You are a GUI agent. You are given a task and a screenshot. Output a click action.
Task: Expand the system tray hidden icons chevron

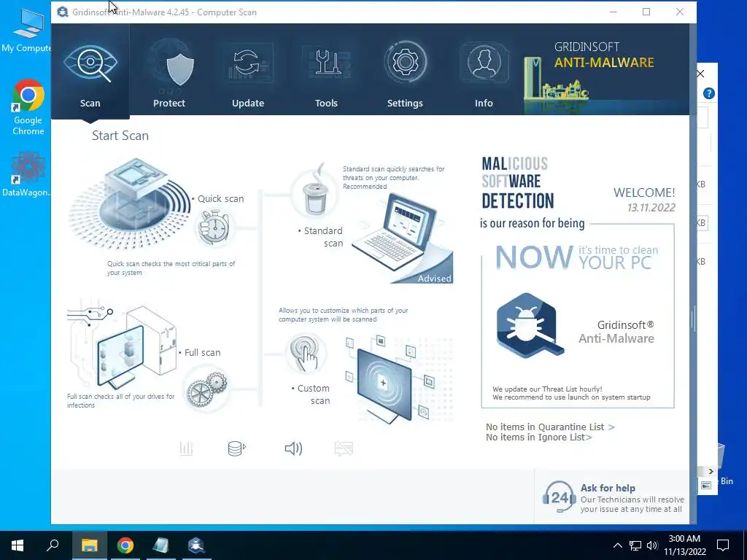click(x=617, y=545)
